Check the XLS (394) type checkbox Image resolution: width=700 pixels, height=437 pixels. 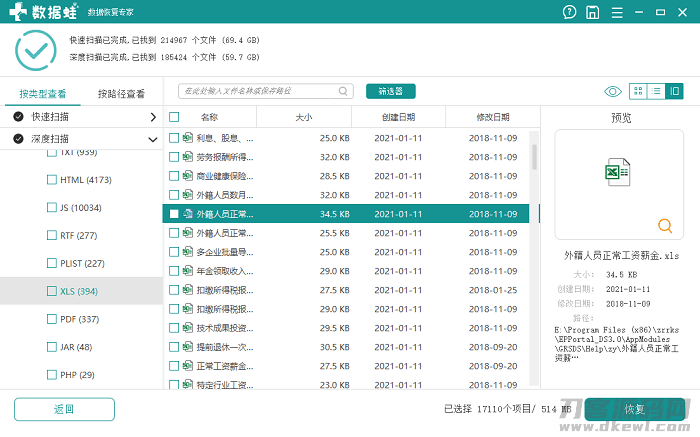point(52,291)
